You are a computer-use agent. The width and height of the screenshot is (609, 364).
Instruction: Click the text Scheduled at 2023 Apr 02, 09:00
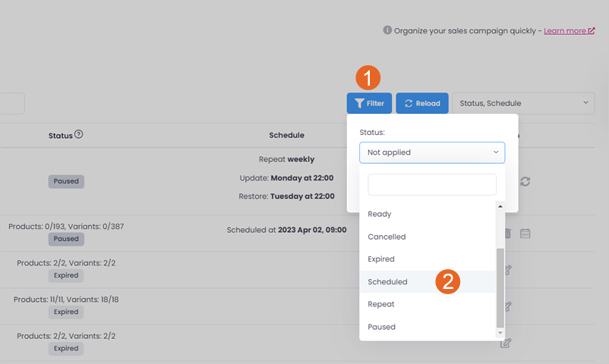286,230
